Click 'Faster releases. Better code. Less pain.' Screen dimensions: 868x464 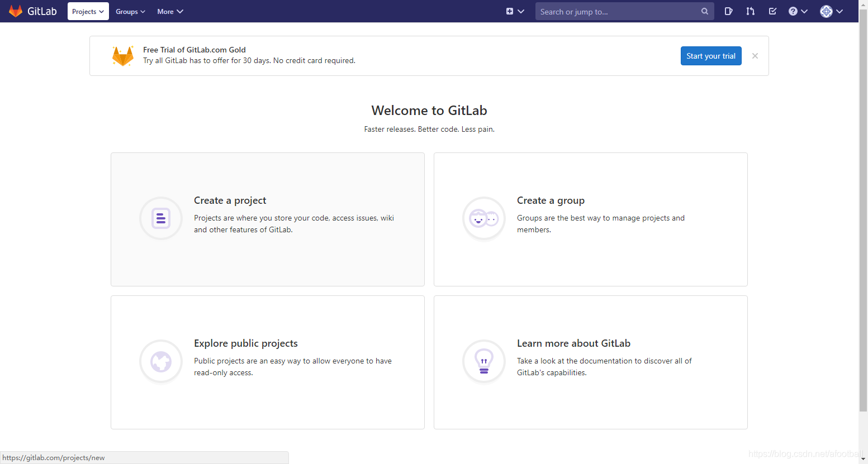(x=429, y=129)
